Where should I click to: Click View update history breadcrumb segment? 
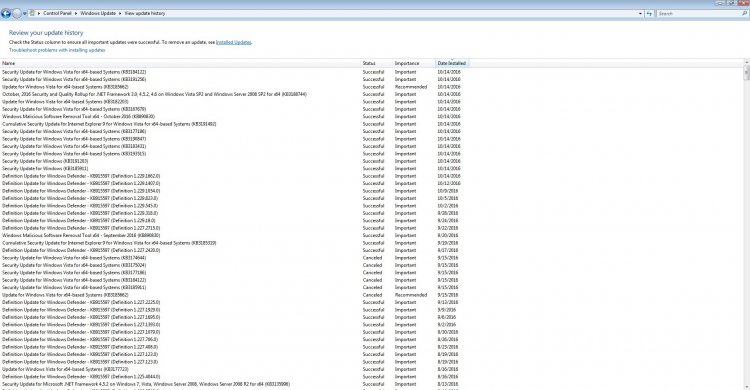(x=145, y=13)
